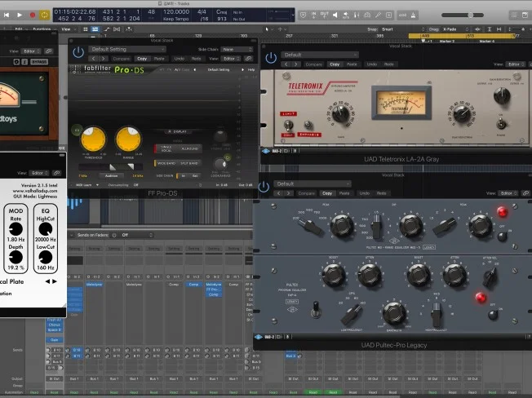Toggle the Flex icon in Tracks toolbar
The image size is (532, 398).
pyautogui.click(x=117, y=29)
